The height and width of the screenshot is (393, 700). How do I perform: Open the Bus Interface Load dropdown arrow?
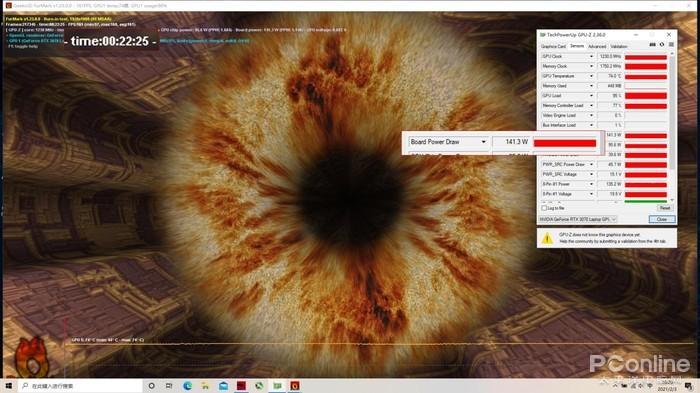pos(591,125)
